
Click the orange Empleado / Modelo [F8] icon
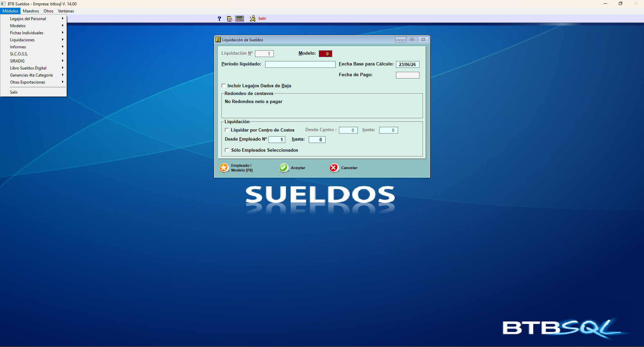[x=224, y=168]
